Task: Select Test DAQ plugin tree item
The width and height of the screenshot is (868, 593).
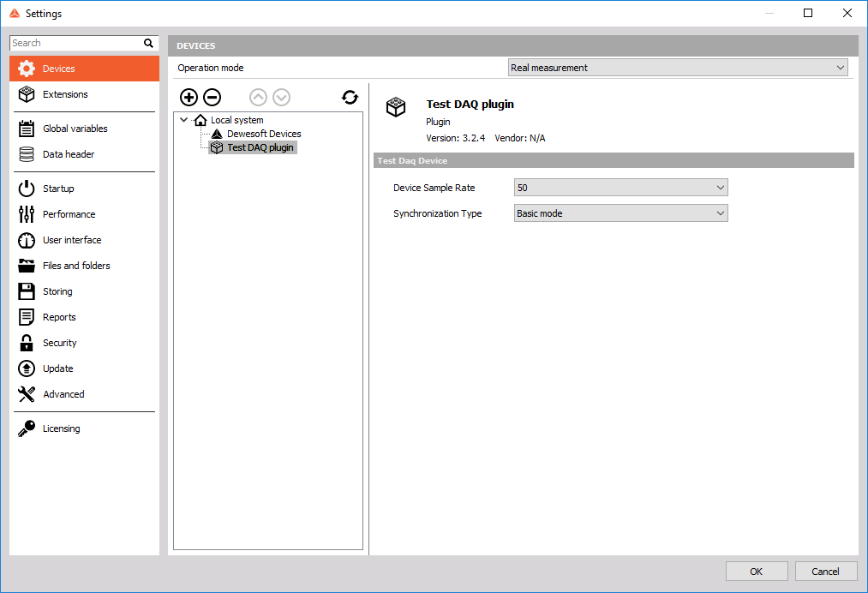Action: (260, 147)
